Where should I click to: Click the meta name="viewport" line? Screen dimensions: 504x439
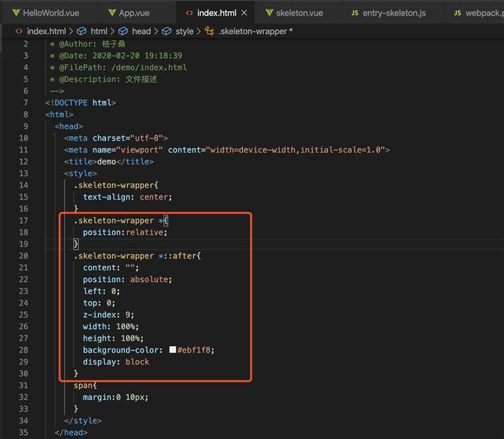[227, 150]
